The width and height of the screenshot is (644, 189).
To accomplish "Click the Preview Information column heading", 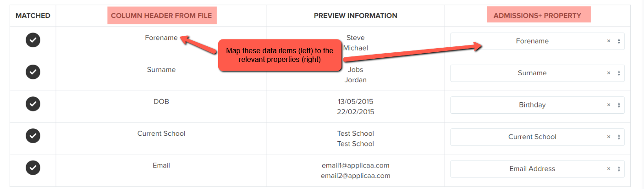I will pos(356,16).
